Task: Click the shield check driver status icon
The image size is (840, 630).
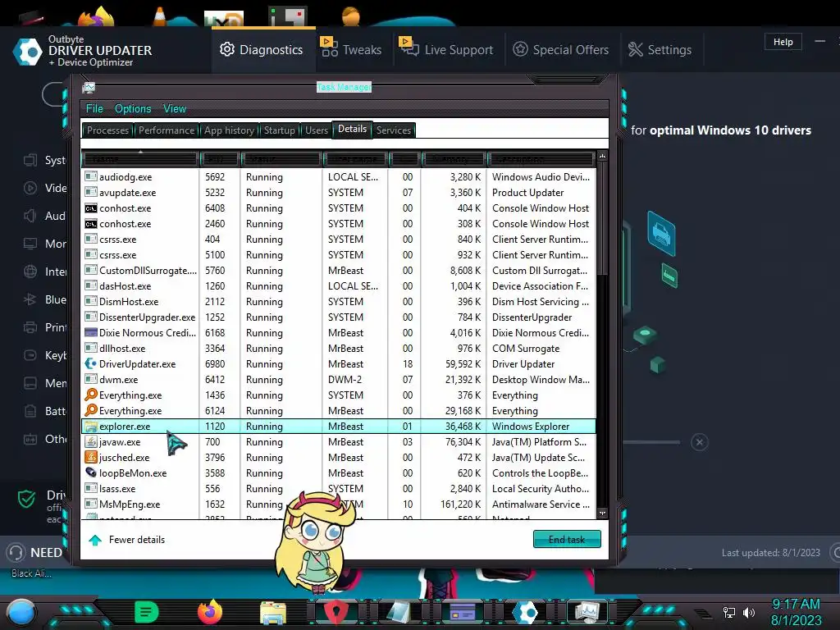Action: point(26,500)
